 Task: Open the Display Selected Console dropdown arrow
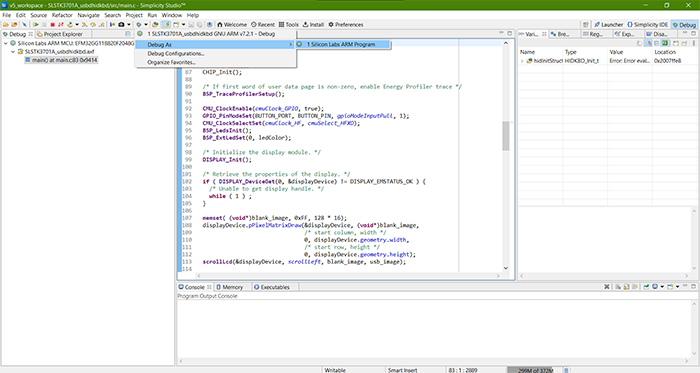click(662, 287)
